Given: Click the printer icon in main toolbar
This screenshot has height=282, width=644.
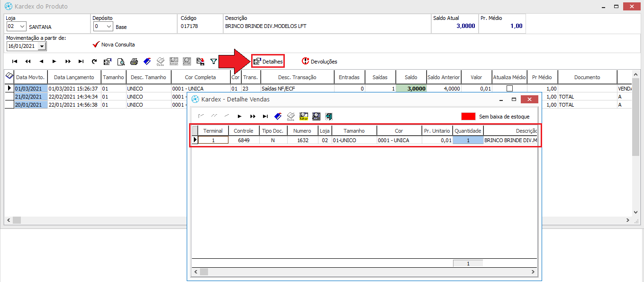Looking at the screenshot, I should pyautogui.click(x=134, y=62).
